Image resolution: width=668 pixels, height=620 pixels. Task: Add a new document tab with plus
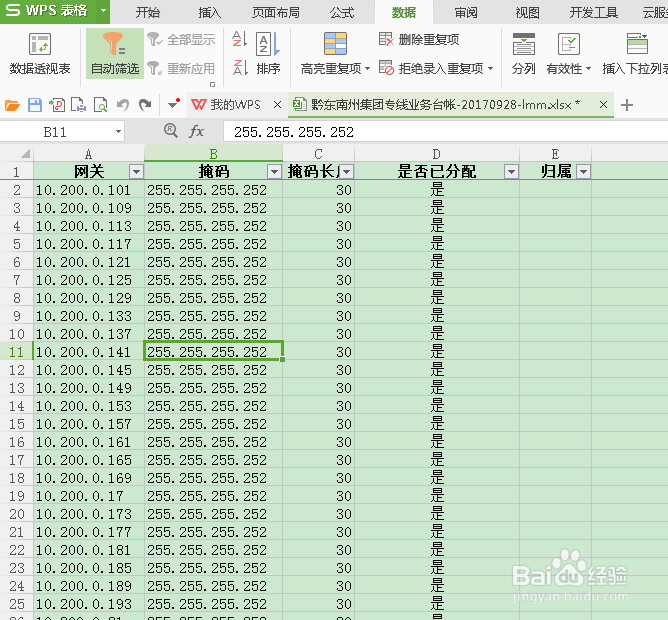click(627, 105)
